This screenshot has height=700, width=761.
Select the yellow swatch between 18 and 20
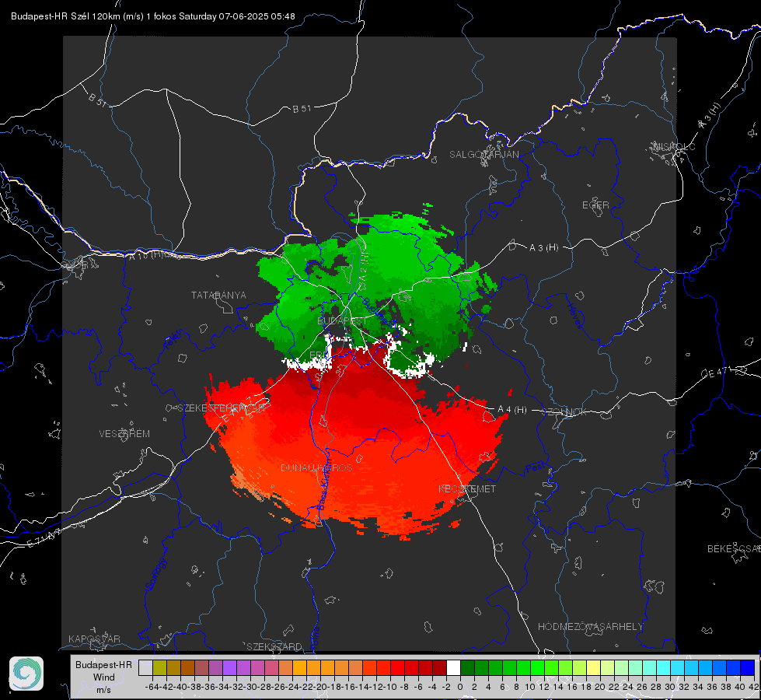(594, 668)
